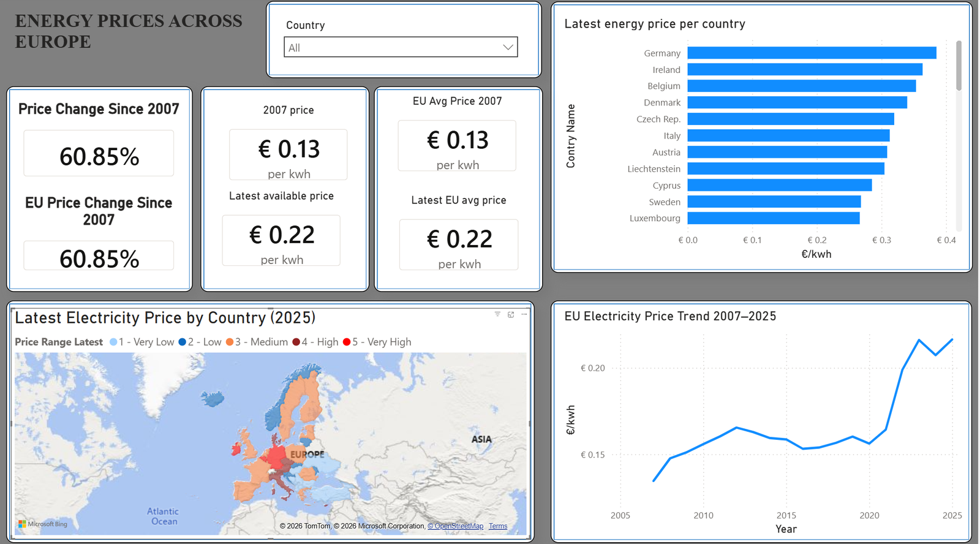Select the Ireland bar in price chart
The width and height of the screenshot is (980, 544).
(805, 69)
